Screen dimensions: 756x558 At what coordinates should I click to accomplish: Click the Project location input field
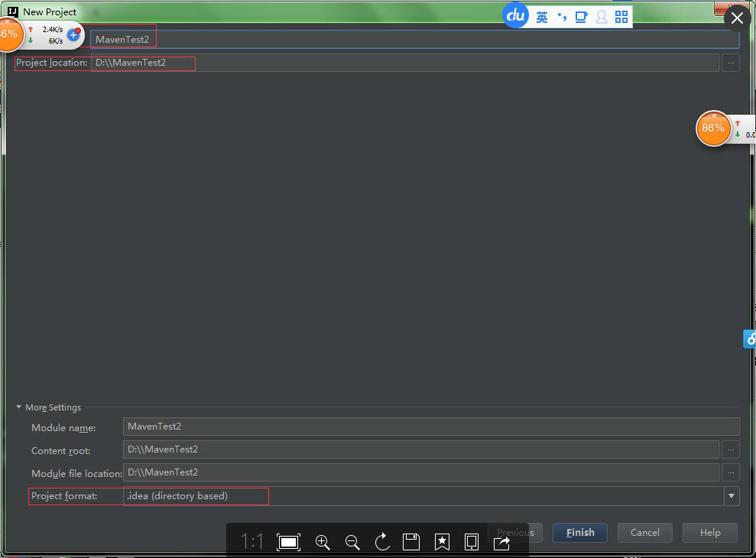click(405, 63)
